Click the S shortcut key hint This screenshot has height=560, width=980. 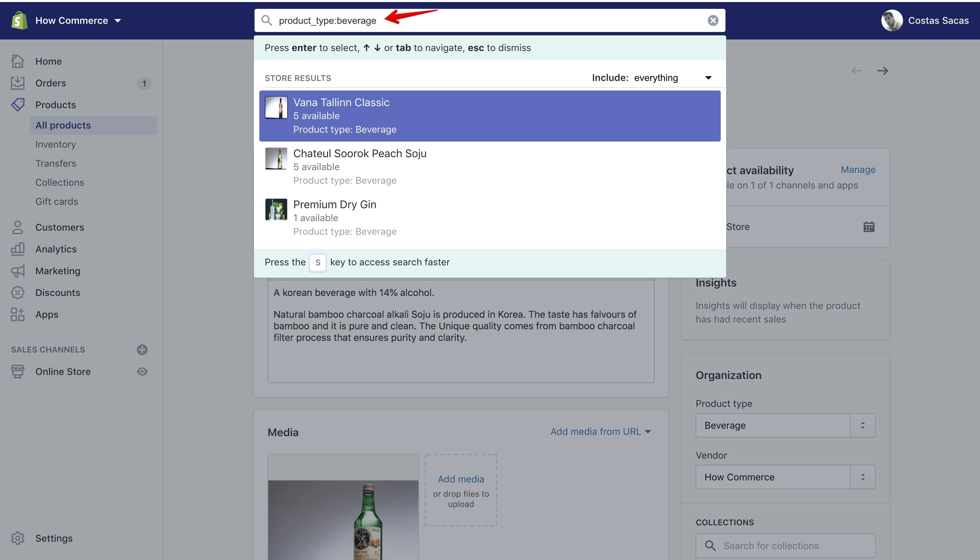coord(318,263)
